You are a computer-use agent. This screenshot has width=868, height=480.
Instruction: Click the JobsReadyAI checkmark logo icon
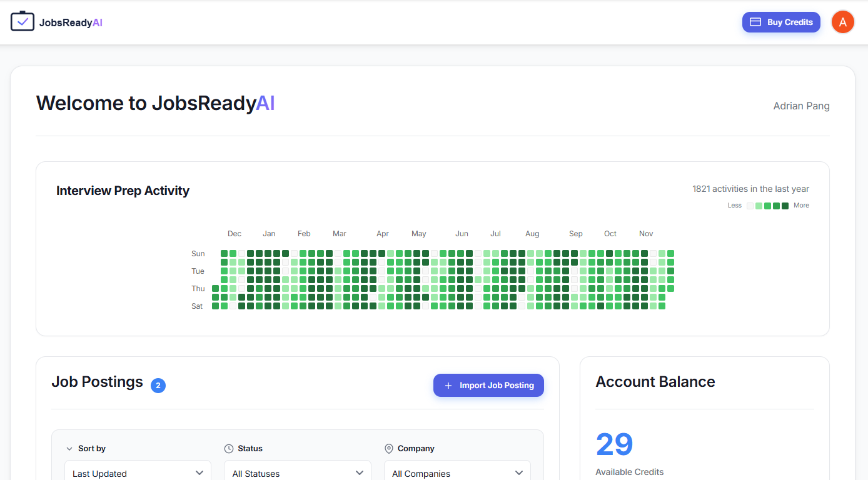pyautogui.click(x=23, y=21)
